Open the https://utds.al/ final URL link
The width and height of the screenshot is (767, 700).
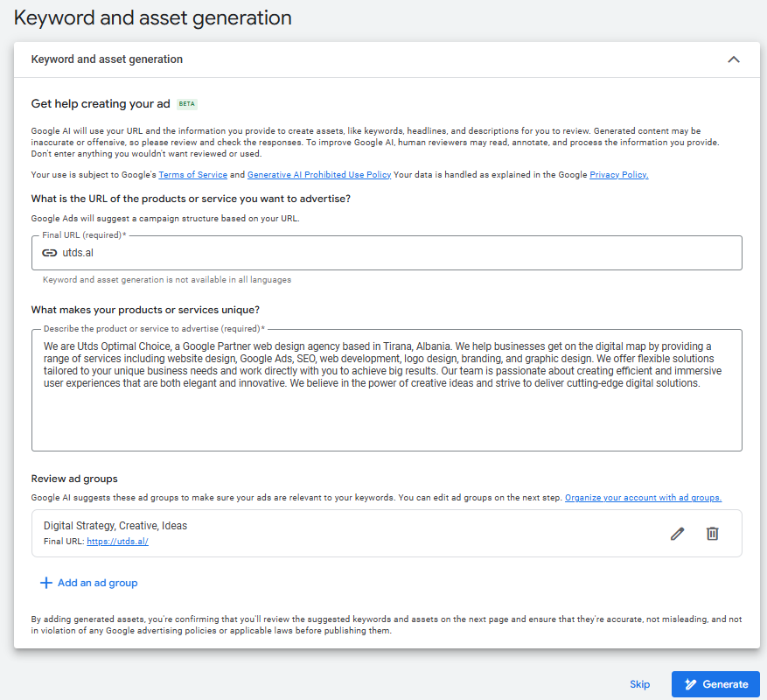tap(117, 542)
